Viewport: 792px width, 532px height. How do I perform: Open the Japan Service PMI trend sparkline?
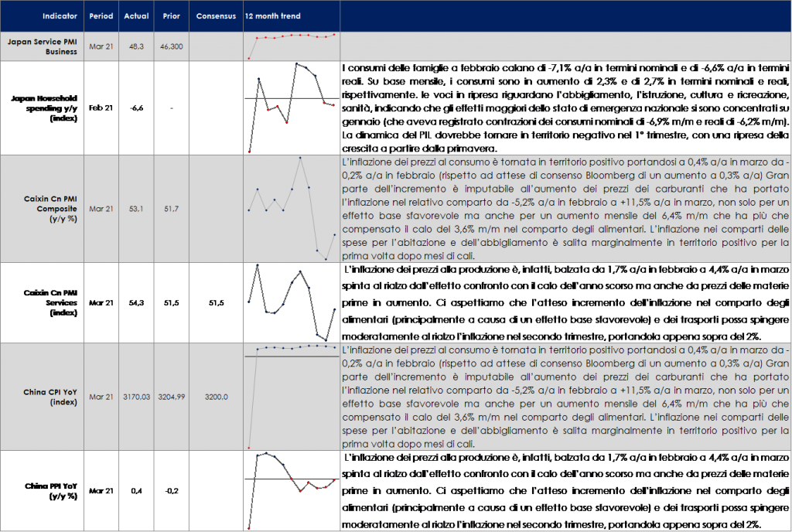(x=291, y=46)
